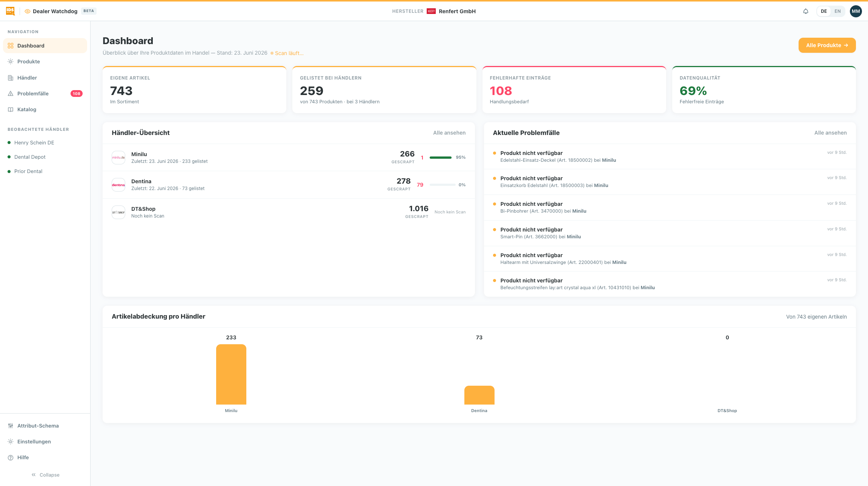Click the Dashboard grid icon
The width and height of the screenshot is (868, 486).
click(x=11, y=46)
